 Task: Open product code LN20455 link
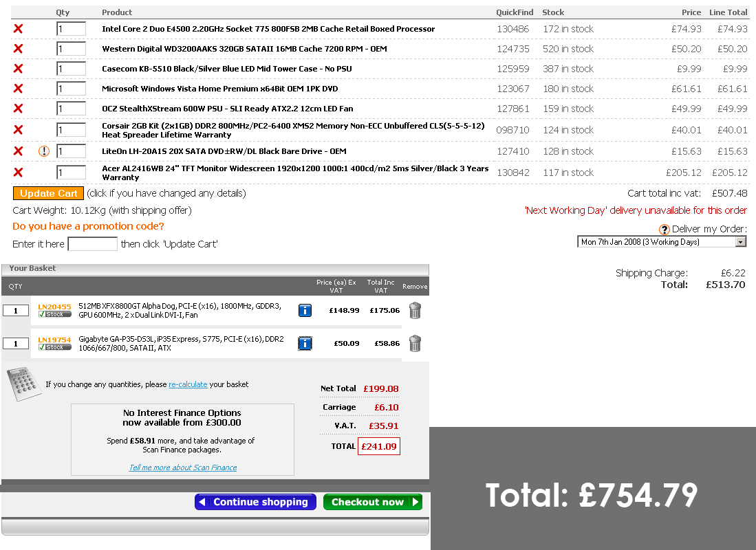pyautogui.click(x=54, y=307)
